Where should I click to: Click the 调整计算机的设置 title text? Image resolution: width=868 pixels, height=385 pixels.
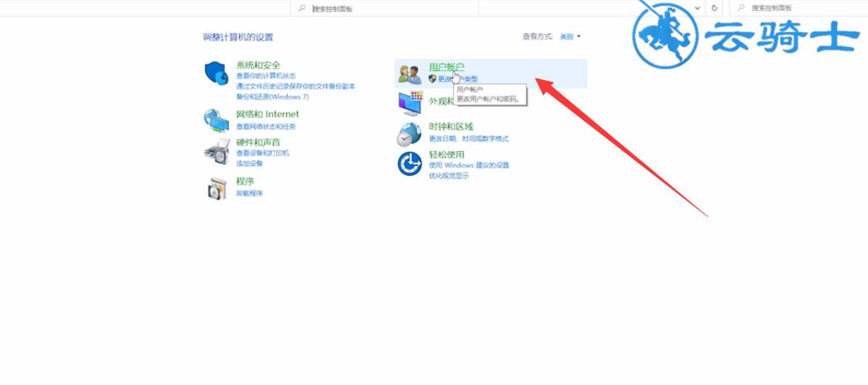pos(238,37)
